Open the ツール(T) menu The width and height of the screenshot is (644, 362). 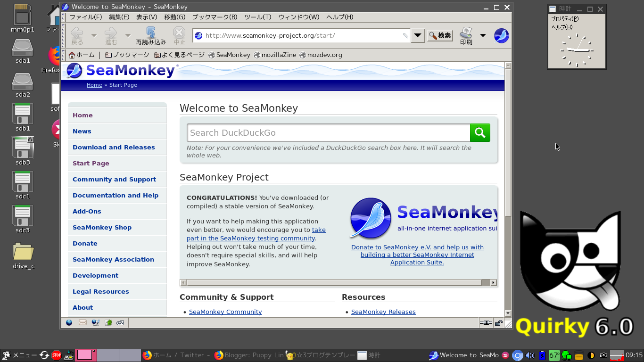257,17
